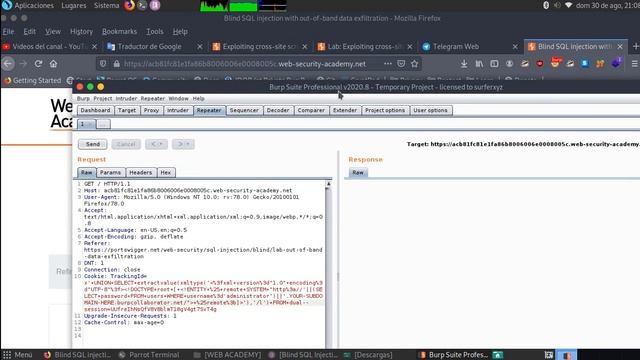
Task: Click Firefox reload page icon
Action: click(x=38, y=64)
